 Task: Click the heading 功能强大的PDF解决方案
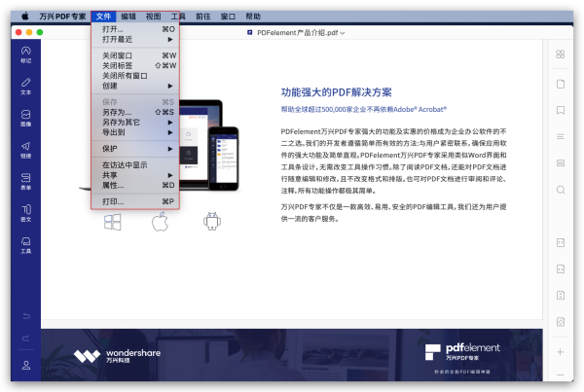click(337, 92)
